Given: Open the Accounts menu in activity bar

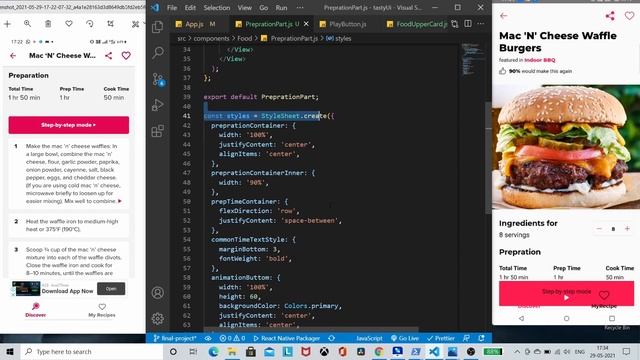Looking at the screenshot, I should pos(158,293).
